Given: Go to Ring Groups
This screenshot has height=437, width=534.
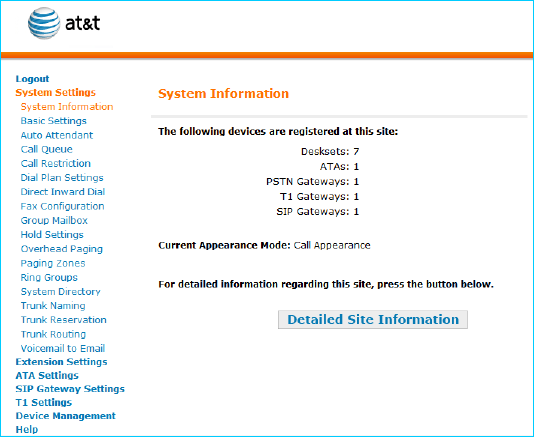Looking at the screenshot, I should [49, 278].
